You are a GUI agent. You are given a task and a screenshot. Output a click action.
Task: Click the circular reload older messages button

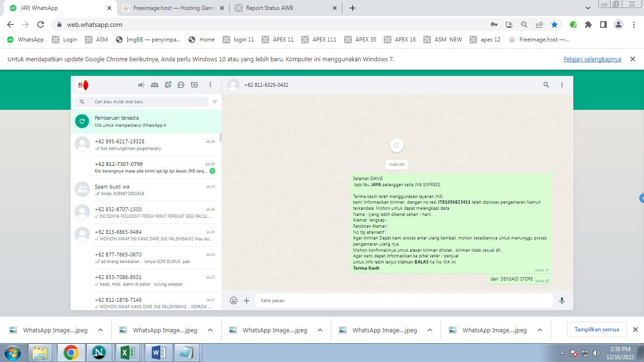[396, 145]
